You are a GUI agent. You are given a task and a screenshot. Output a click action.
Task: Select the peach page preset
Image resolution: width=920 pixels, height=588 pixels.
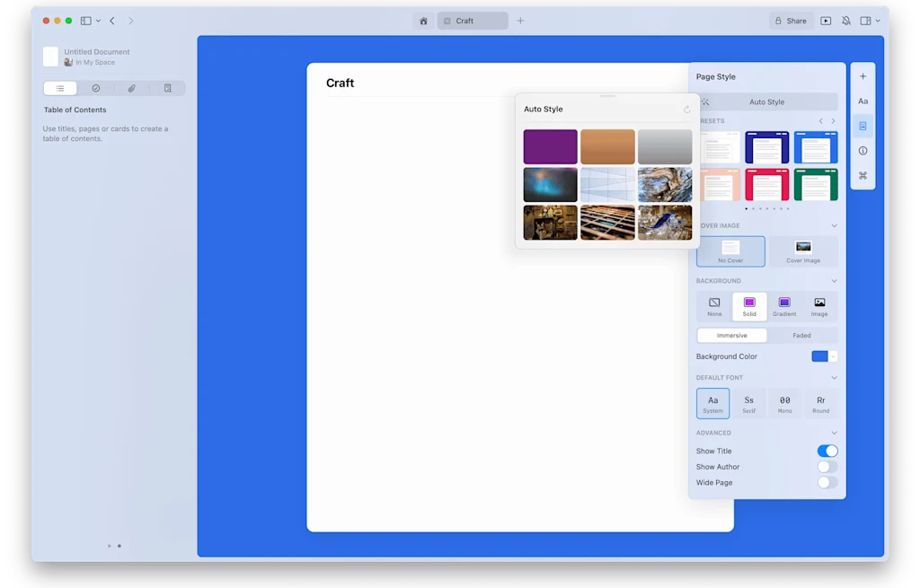point(720,185)
